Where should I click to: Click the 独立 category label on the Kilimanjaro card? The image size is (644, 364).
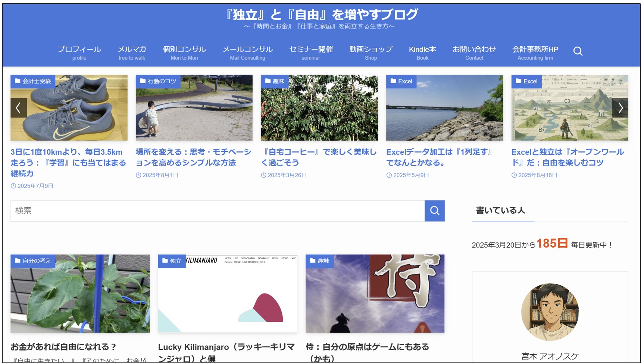[172, 261]
